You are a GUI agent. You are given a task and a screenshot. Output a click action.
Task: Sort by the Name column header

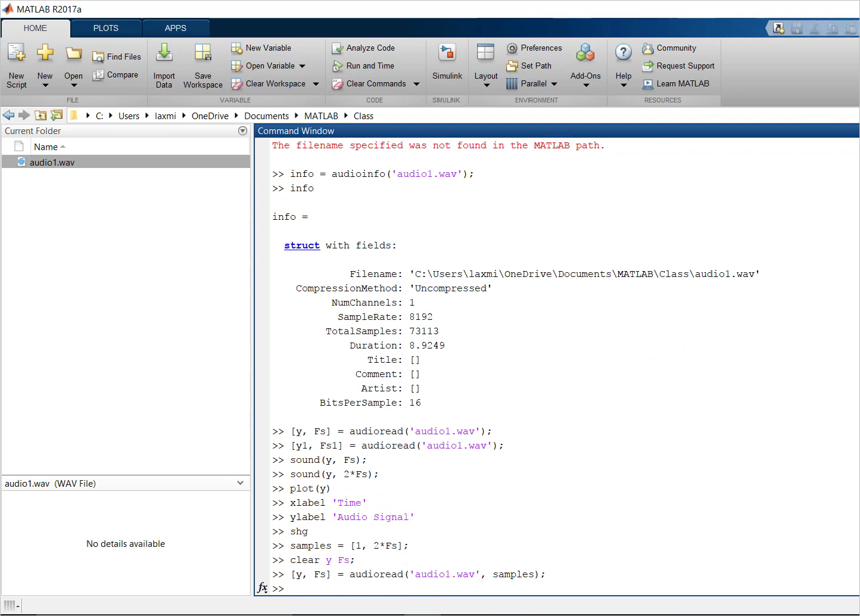tap(139, 147)
